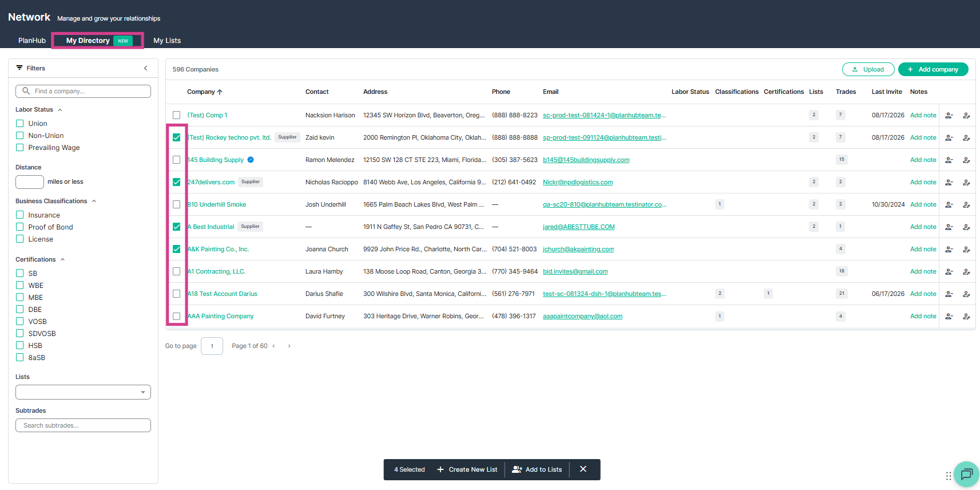Go to the next page arrow
The width and height of the screenshot is (980, 490).
click(x=289, y=346)
